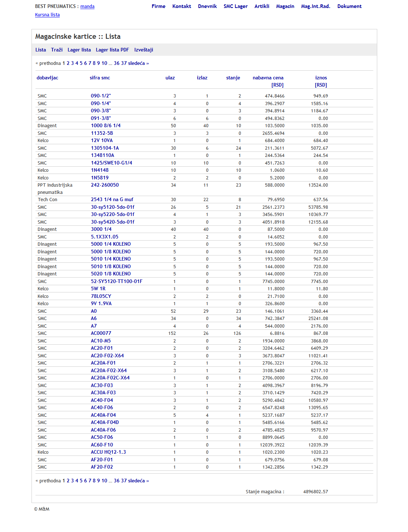Open the ACCU HQ12-1.3 item

(108, 452)
